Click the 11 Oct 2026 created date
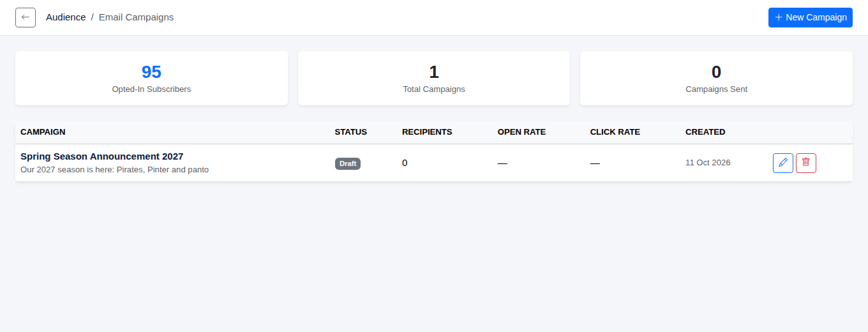The width and height of the screenshot is (868, 332). tap(708, 163)
